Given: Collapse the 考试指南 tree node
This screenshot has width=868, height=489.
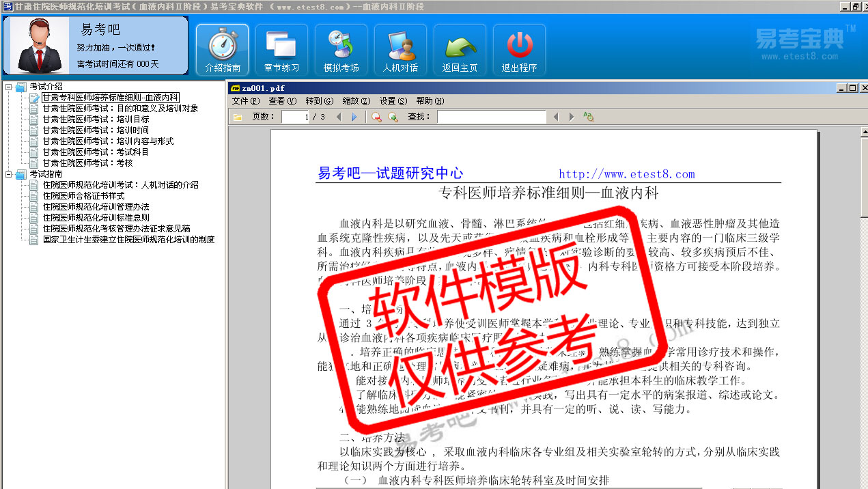Looking at the screenshot, I should click(x=8, y=174).
